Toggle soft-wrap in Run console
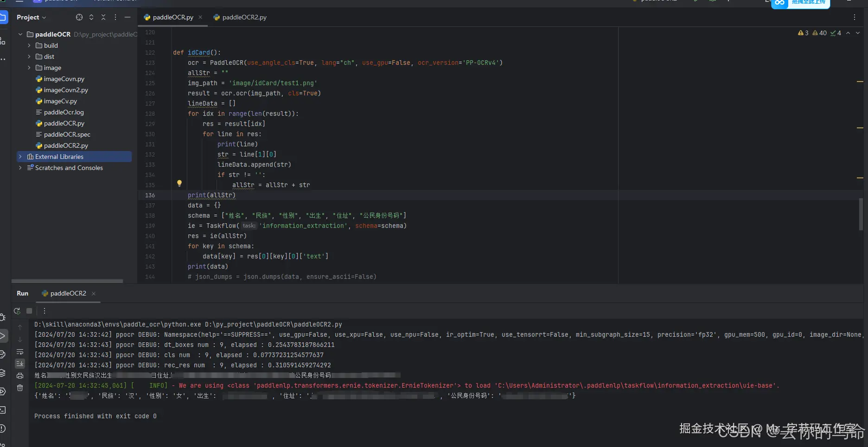The width and height of the screenshot is (868, 447). (20, 352)
